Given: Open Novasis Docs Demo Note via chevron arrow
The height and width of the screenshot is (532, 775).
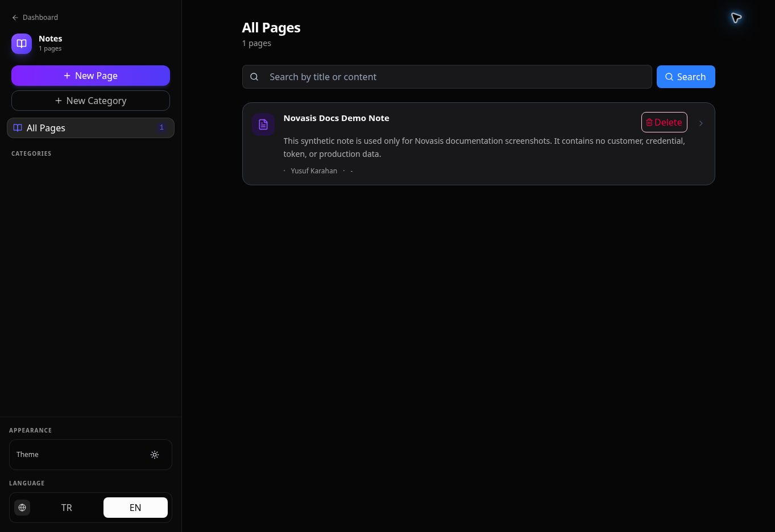Looking at the screenshot, I should pyautogui.click(x=701, y=123).
